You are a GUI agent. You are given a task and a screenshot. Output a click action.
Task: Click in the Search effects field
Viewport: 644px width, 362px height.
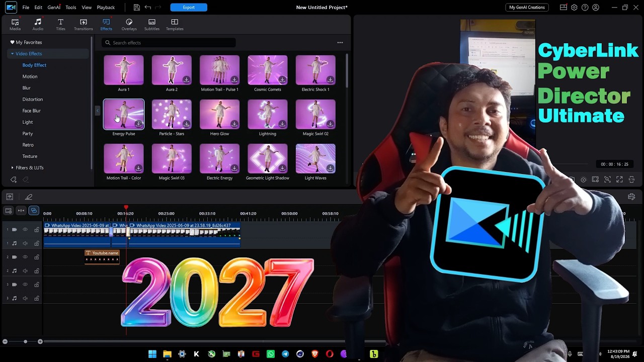point(169,43)
